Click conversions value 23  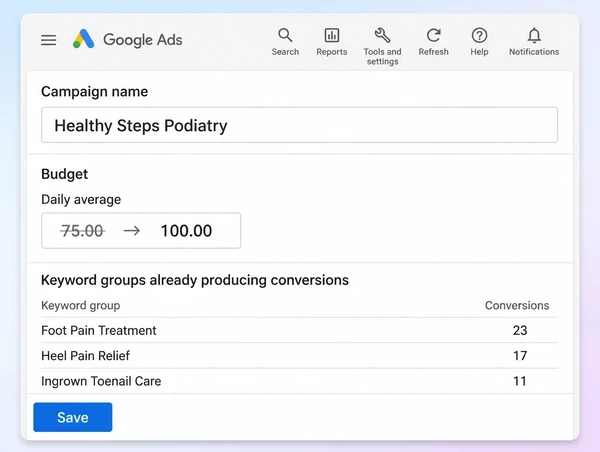[x=520, y=330]
